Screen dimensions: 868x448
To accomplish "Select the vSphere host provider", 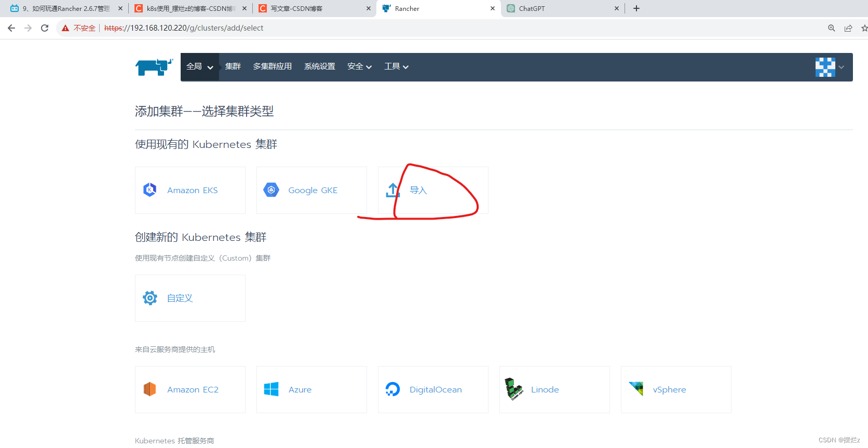I will pos(676,389).
